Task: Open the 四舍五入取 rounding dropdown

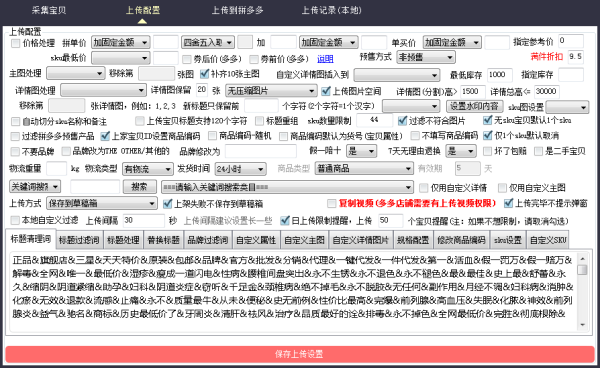Action: (208, 42)
